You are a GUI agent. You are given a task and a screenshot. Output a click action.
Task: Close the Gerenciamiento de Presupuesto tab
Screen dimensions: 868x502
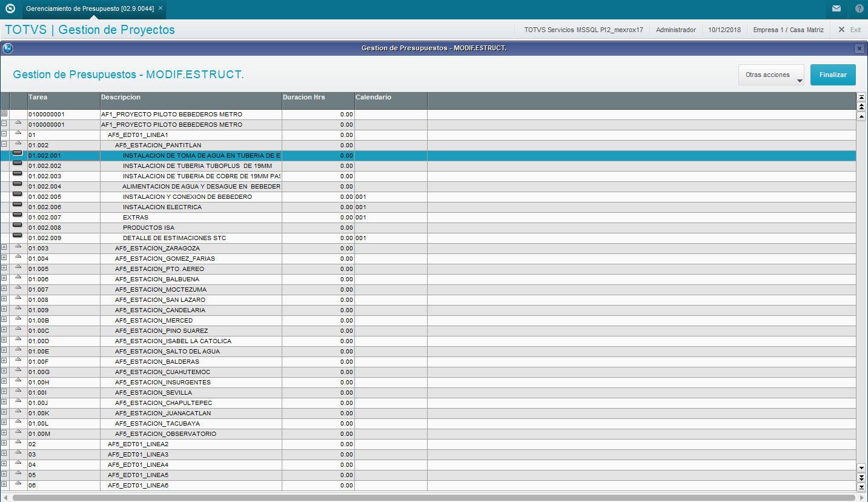coord(160,8)
